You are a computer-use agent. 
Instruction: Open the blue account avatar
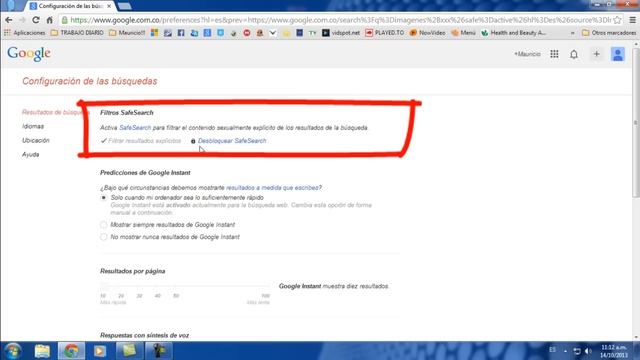(618, 54)
